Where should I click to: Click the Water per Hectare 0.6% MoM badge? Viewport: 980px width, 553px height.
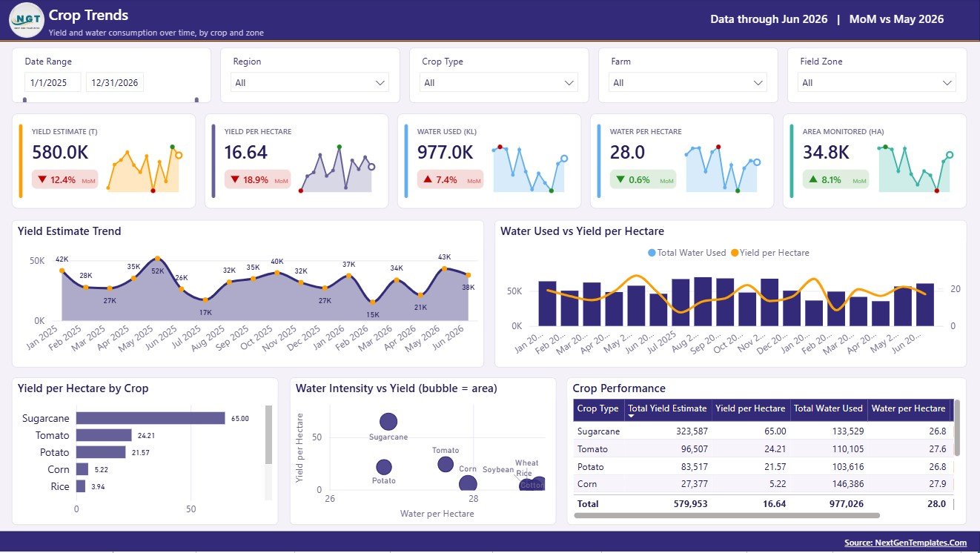coord(643,179)
